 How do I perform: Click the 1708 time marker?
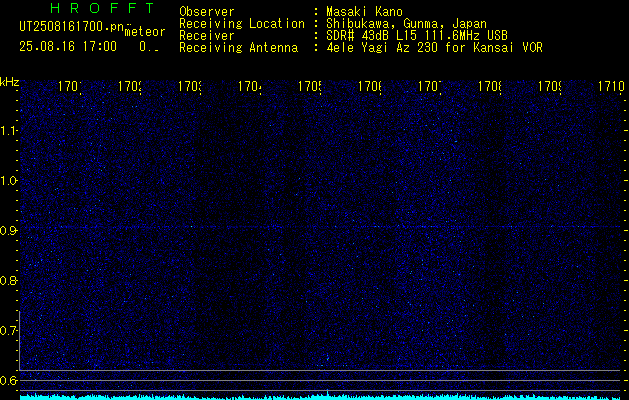click(x=489, y=86)
